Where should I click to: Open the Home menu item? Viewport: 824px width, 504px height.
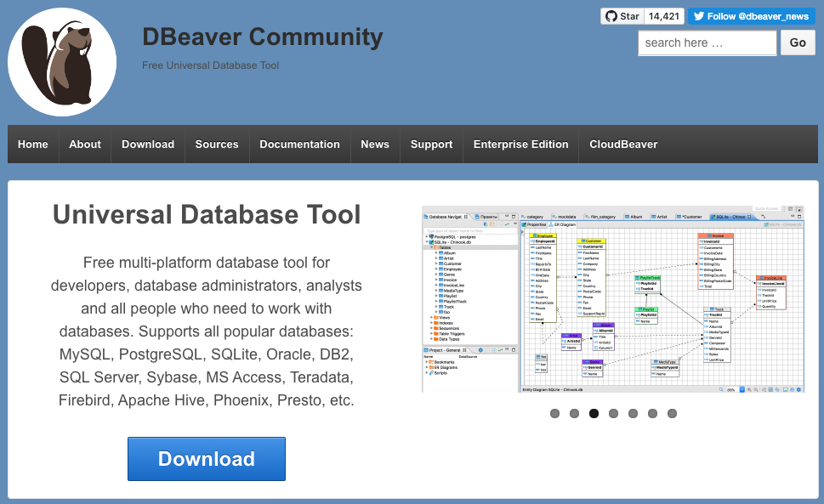(x=33, y=144)
